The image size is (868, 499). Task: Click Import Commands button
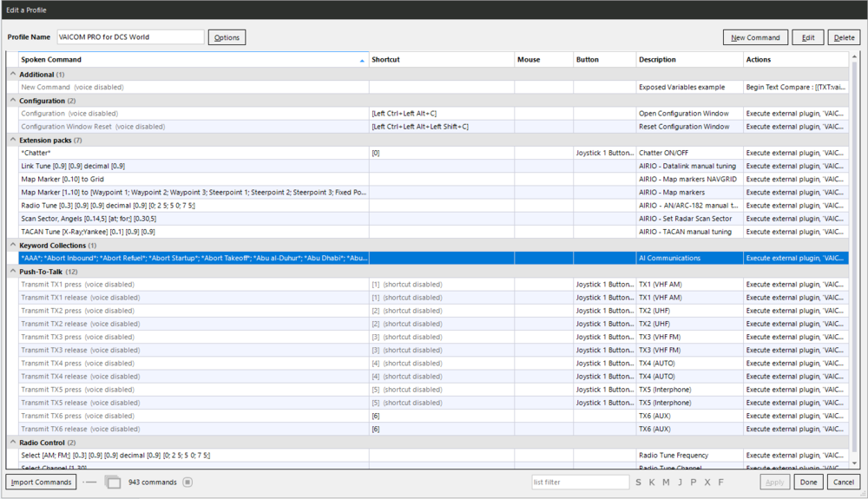42,483
